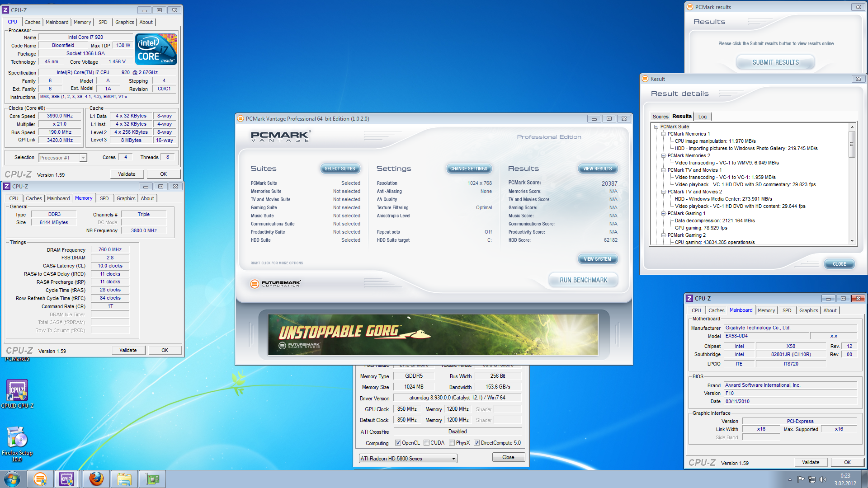Open Firefox Setup 10.0 desktop icon
Viewport: 868px width, 488px height.
coord(17,444)
